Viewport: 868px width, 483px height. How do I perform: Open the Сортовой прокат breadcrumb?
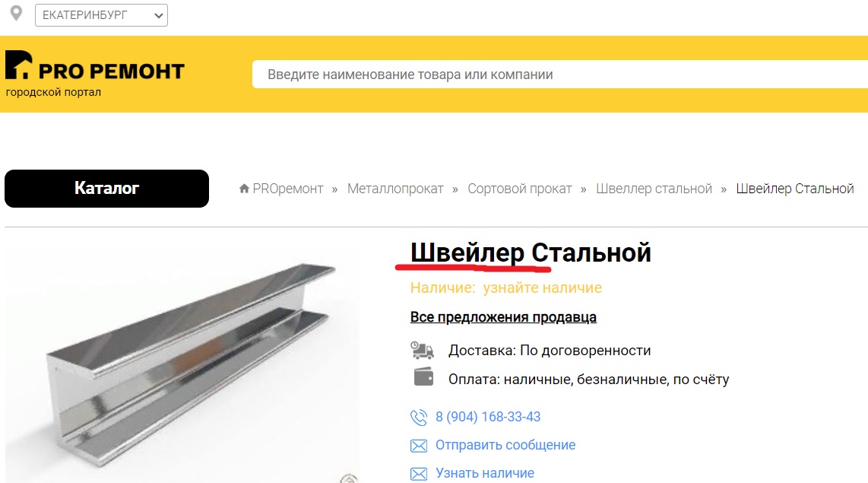(520, 189)
